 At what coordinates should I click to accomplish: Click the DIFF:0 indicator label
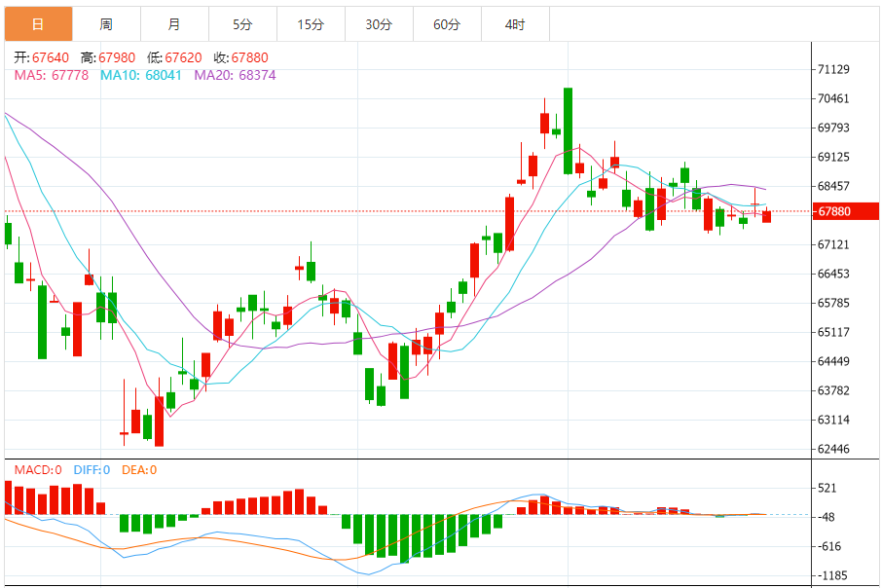92,470
